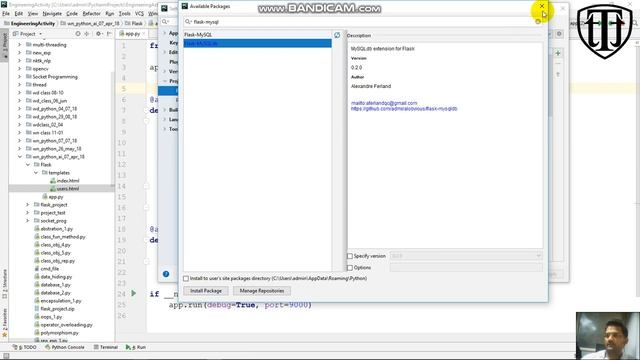Toggle the Project side tab
640x360 pixels.
coord(4,45)
